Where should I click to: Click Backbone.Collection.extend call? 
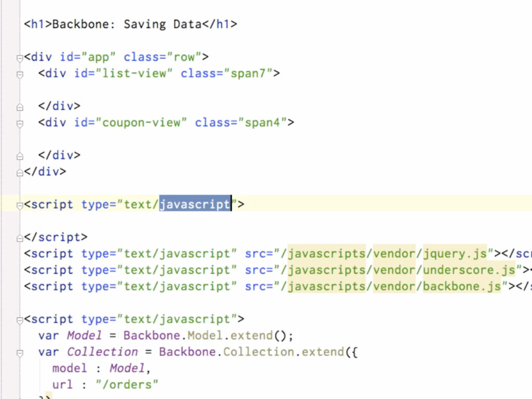coord(251,352)
